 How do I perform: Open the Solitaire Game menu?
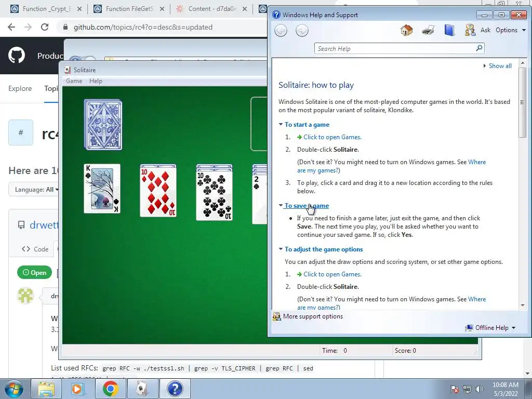click(74, 81)
